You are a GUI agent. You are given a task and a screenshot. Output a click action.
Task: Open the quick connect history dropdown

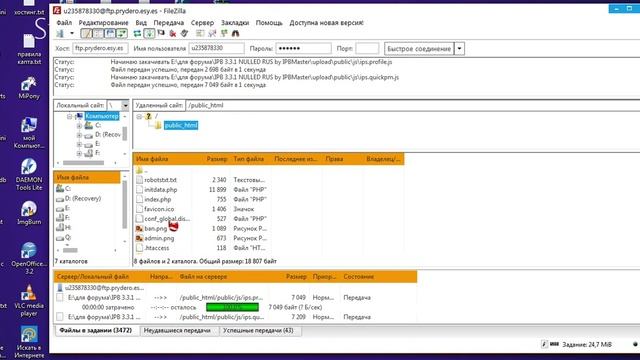[x=459, y=49]
